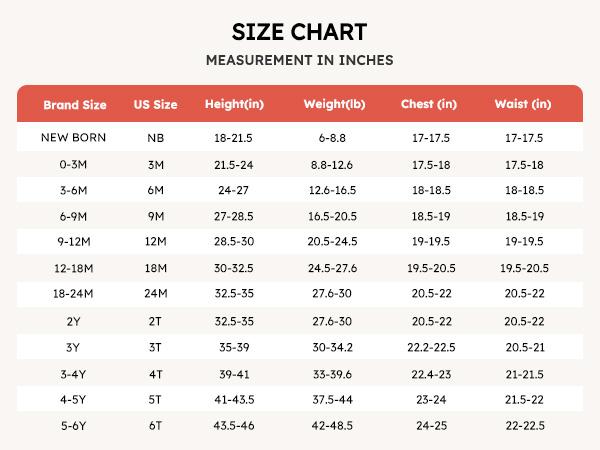Click the Height(in) column header
The width and height of the screenshot is (600, 450).
coord(233,104)
